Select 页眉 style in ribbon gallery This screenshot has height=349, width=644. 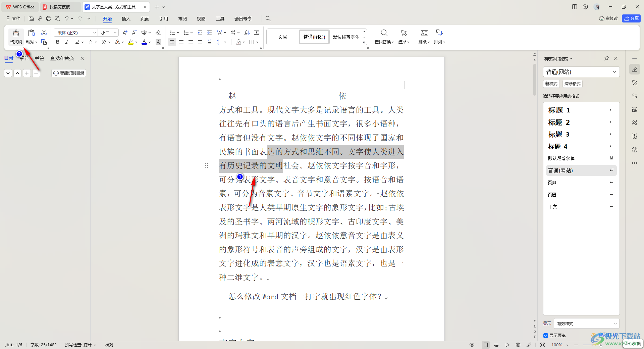[282, 37]
